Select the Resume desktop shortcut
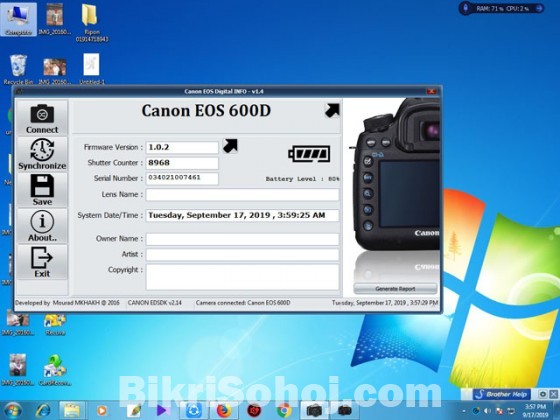This screenshot has width=560, height=420. tap(55, 324)
